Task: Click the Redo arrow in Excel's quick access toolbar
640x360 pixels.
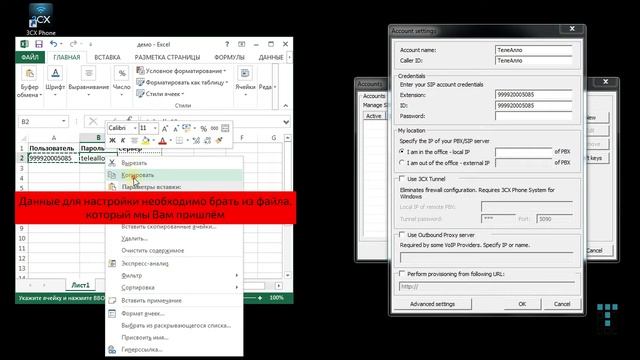Action: click(x=73, y=44)
